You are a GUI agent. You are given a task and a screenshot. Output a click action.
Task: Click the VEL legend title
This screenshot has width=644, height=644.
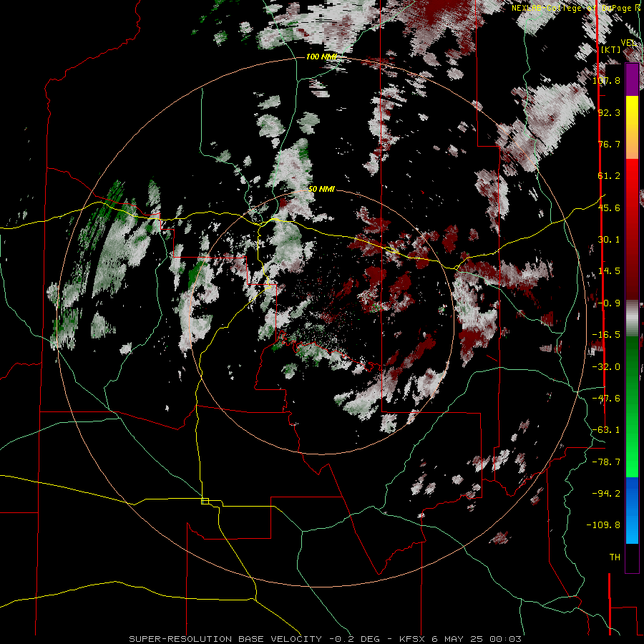(629, 43)
